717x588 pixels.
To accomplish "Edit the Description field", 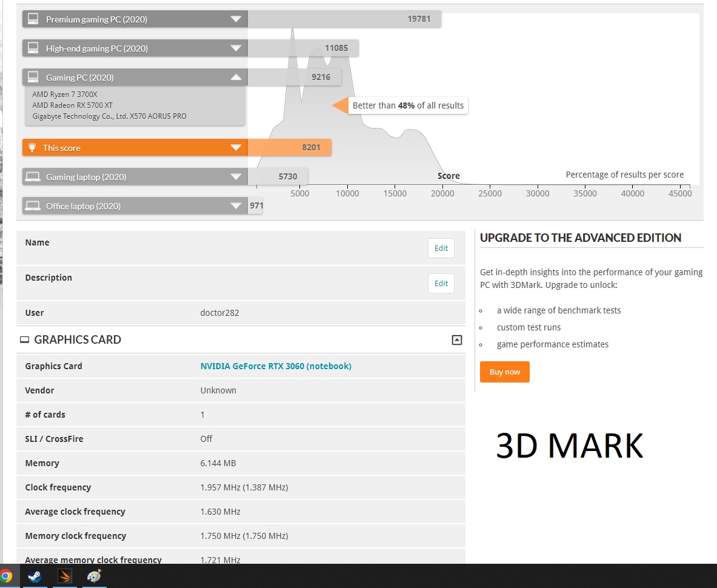I will tap(441, 284).
